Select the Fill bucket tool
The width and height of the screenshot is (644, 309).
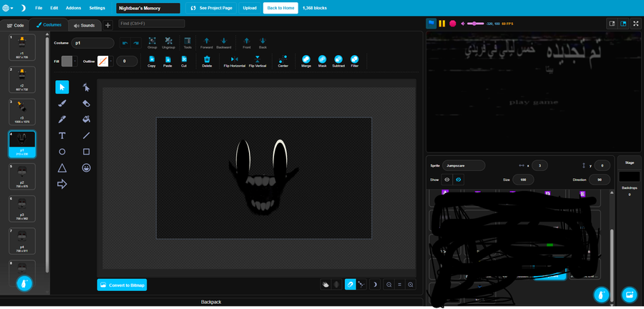click(87, 119)
